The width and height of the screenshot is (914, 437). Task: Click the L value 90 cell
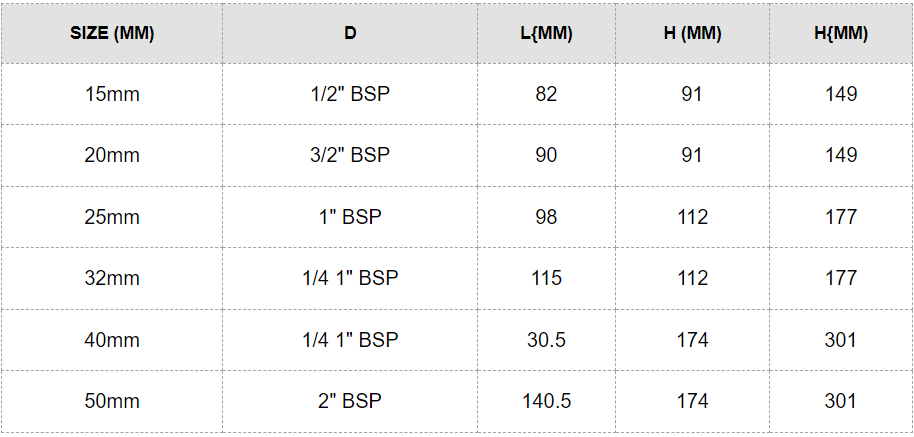tap(546, 155)
